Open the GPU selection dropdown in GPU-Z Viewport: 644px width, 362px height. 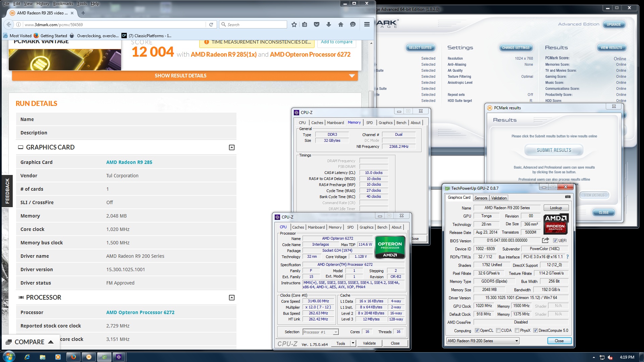click(482, 341)
